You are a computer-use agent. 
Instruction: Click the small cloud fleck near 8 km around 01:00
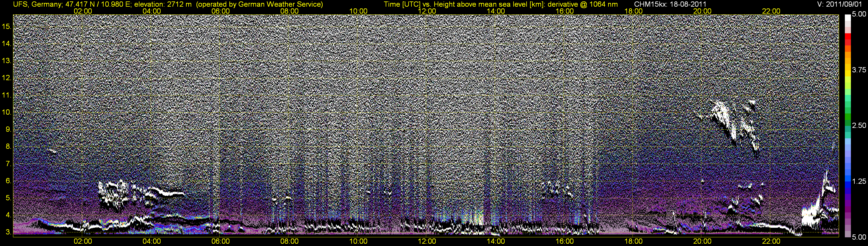pos(52,151)
